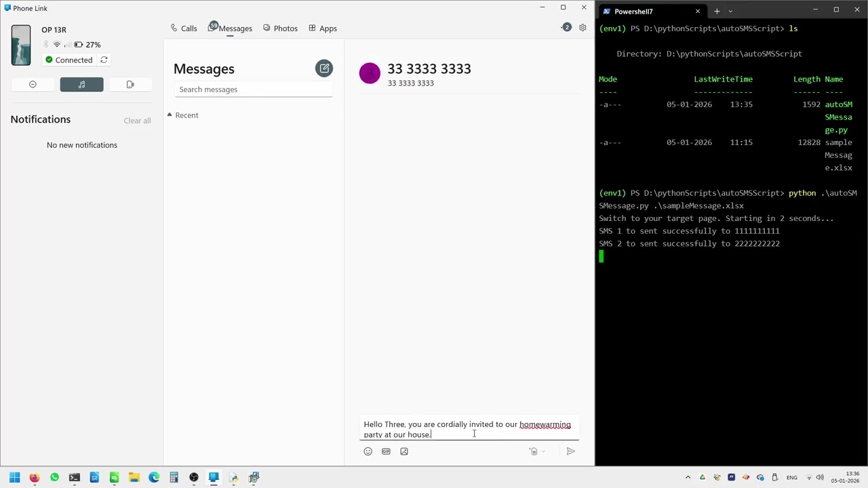Open the terminal taskbar icon
Viewport: 868px width, 488px height.
coord(75,477)
